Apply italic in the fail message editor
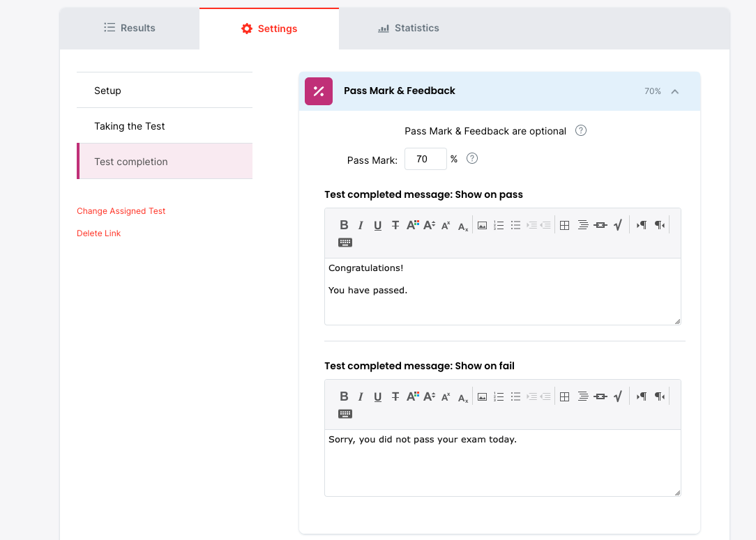 361,396
